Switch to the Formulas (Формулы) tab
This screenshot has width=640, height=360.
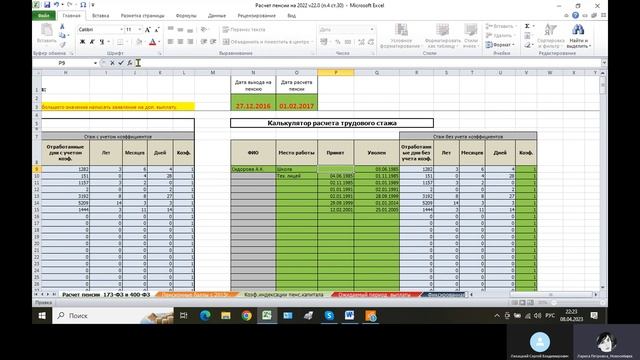click(186, 16)
